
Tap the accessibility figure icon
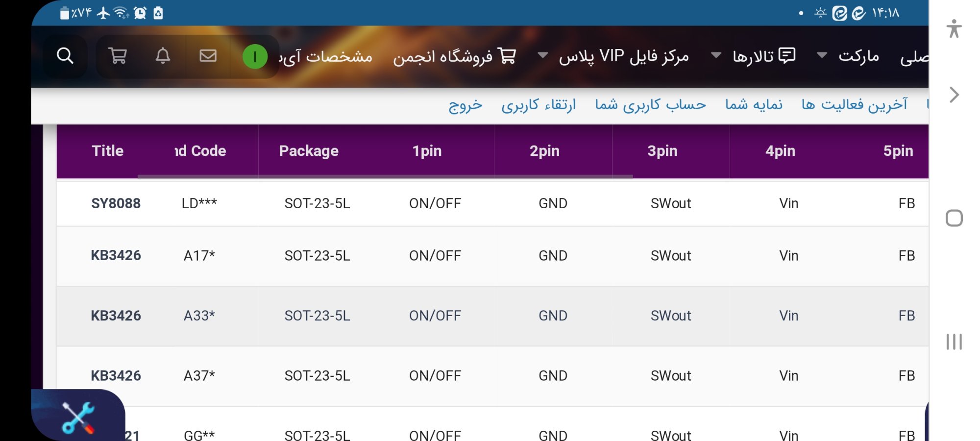[954, 28]
